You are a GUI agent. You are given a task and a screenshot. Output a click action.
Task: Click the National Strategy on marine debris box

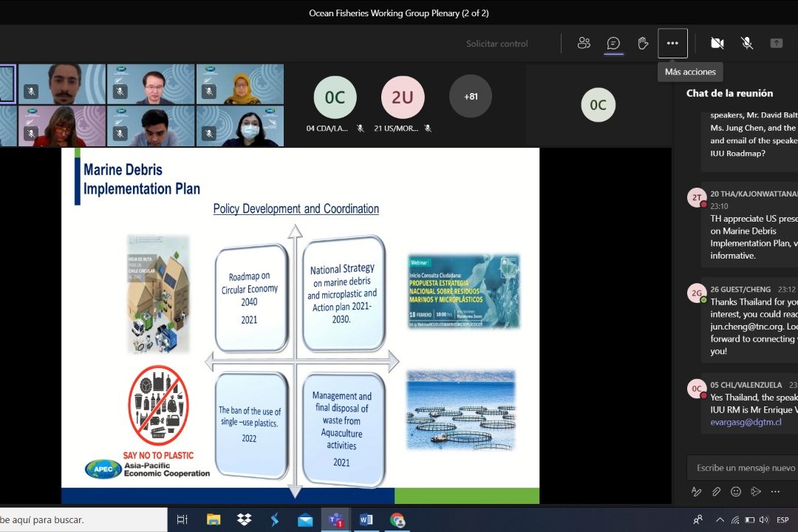(x=344, y=293)
